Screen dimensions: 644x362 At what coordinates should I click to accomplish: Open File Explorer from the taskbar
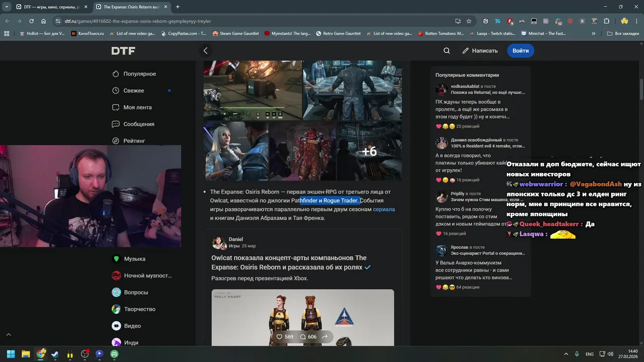26,354
